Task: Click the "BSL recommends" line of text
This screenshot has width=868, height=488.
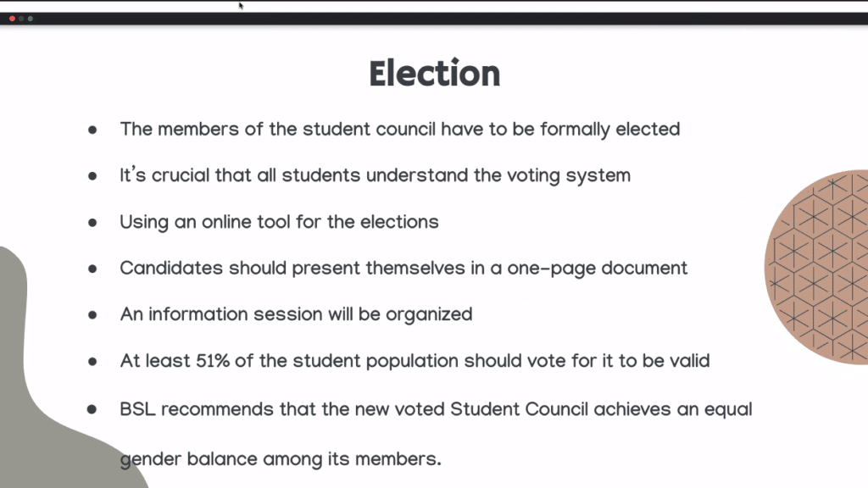Action: (x=436, y=409)
